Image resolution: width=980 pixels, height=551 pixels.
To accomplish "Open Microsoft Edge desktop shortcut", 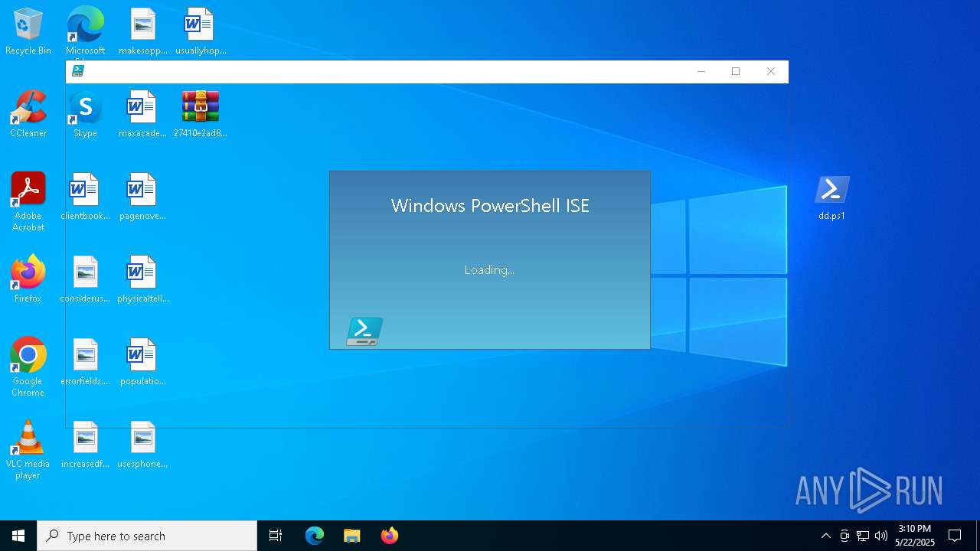I will tap(85, 31).
